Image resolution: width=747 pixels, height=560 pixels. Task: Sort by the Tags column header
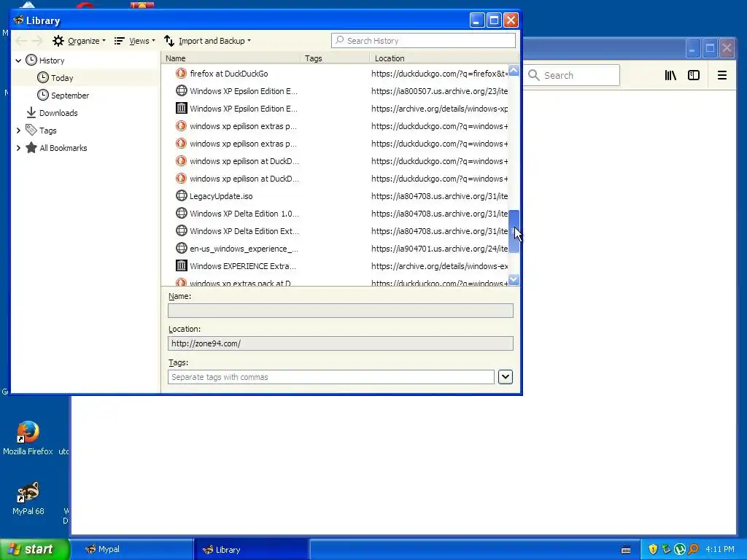point(334,58)
